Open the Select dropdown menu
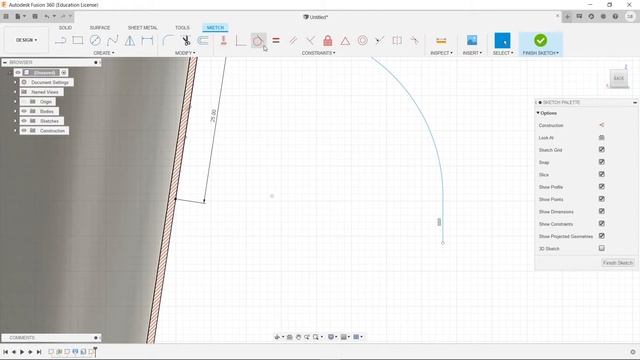The width and height of the screenshot is (640, 360). click(x=503, y=53)
